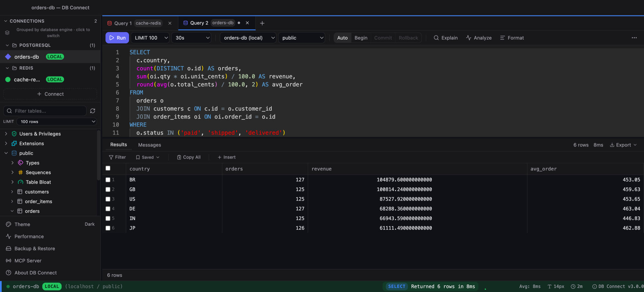Open the 100 rows limit dropdown
644x292 pixels.
[57, 122]
